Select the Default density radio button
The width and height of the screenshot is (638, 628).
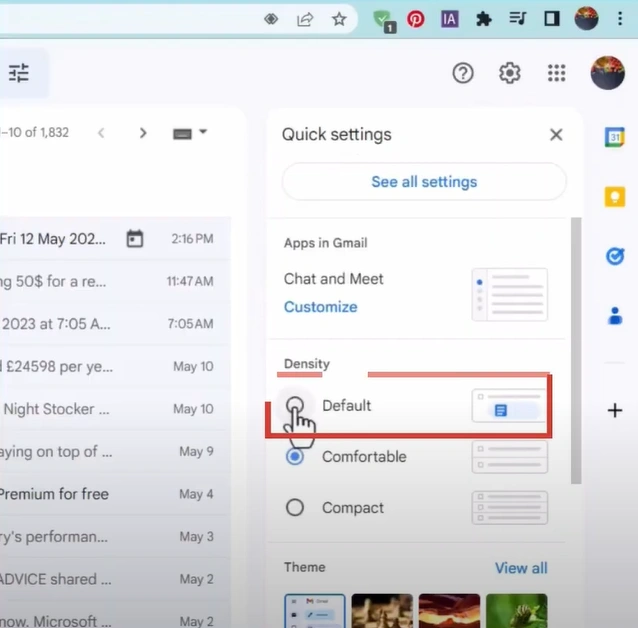[295, 405]
